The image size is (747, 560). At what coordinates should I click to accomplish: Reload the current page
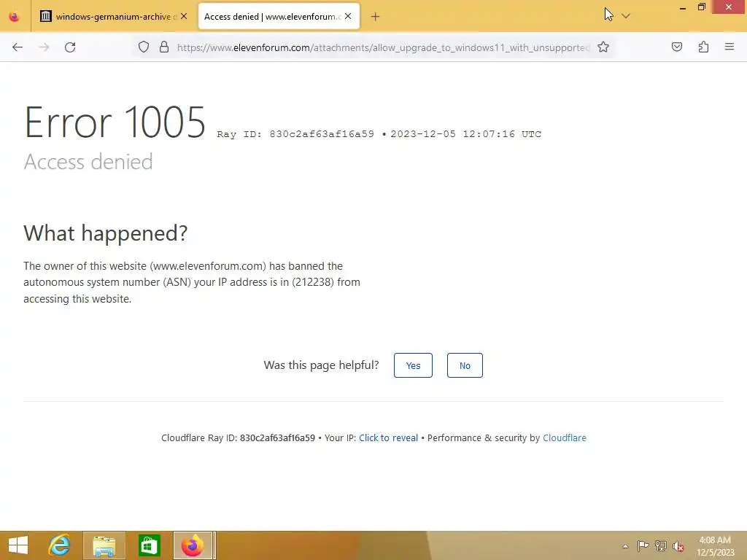pos(70,47)
